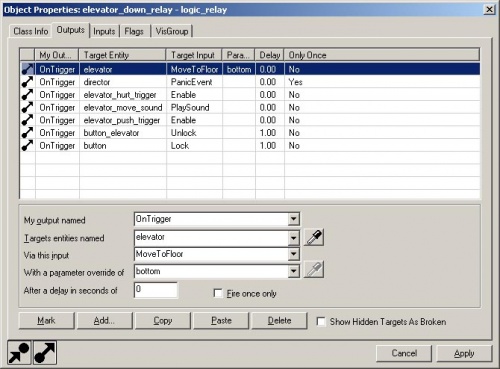
Task: Click the outgoing-arrow icon at bottom left
Action: point(45,352)
